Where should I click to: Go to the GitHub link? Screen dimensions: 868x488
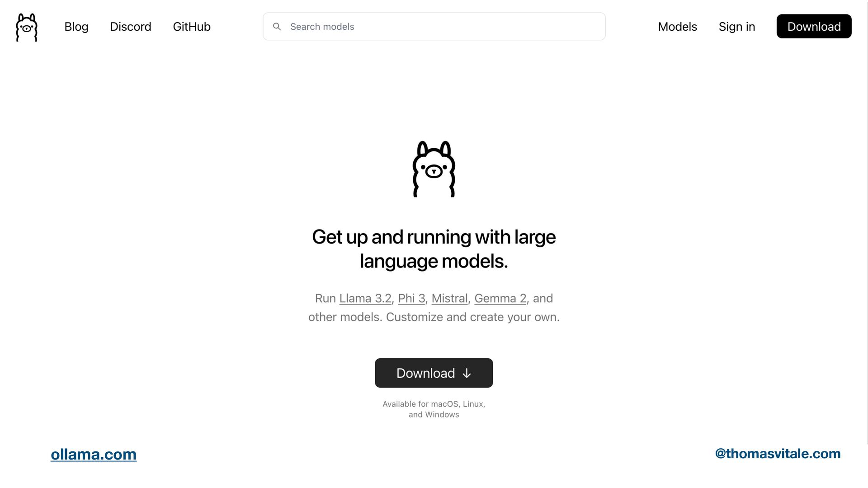pyautogui.click(x=192, y=27)
